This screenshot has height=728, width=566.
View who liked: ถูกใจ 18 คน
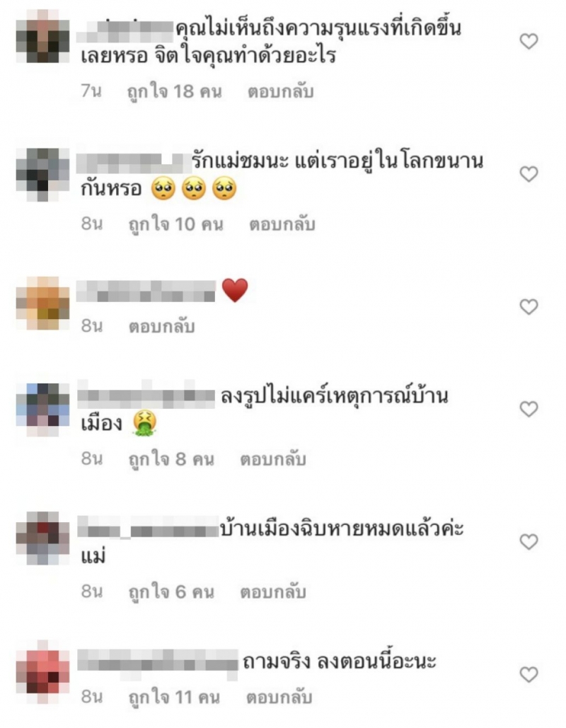point(175,91)
